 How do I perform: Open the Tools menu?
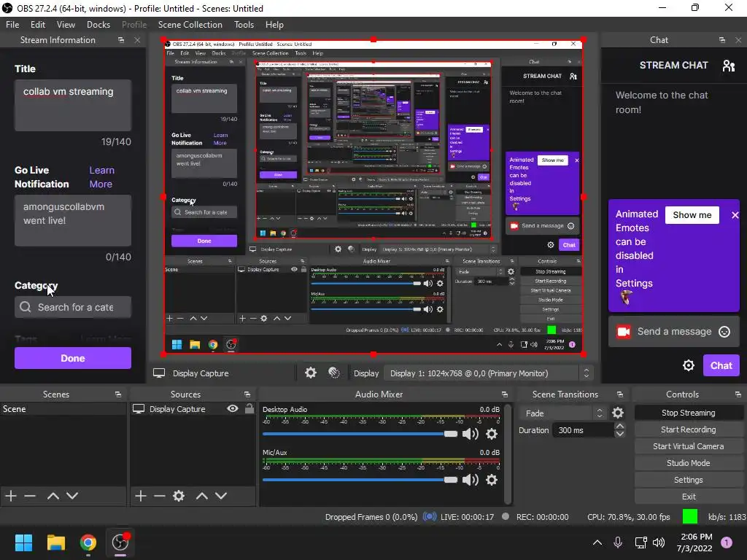(x=244, y=25)
